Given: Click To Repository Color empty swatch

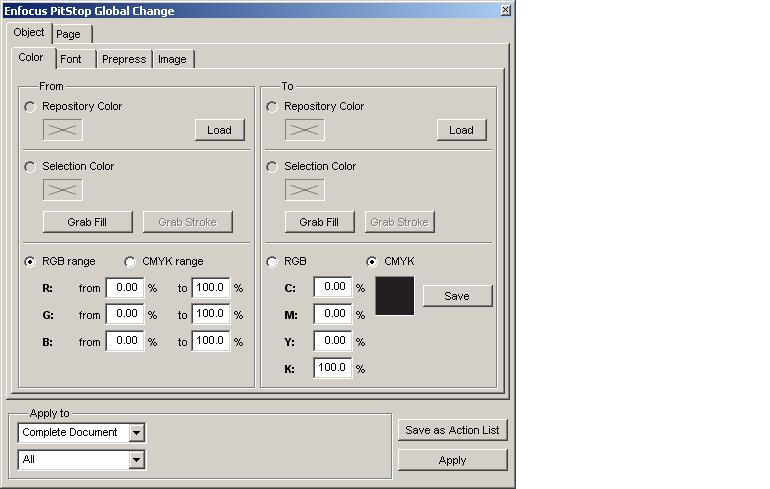Looking at the screenshot, I should click(304, 130).
